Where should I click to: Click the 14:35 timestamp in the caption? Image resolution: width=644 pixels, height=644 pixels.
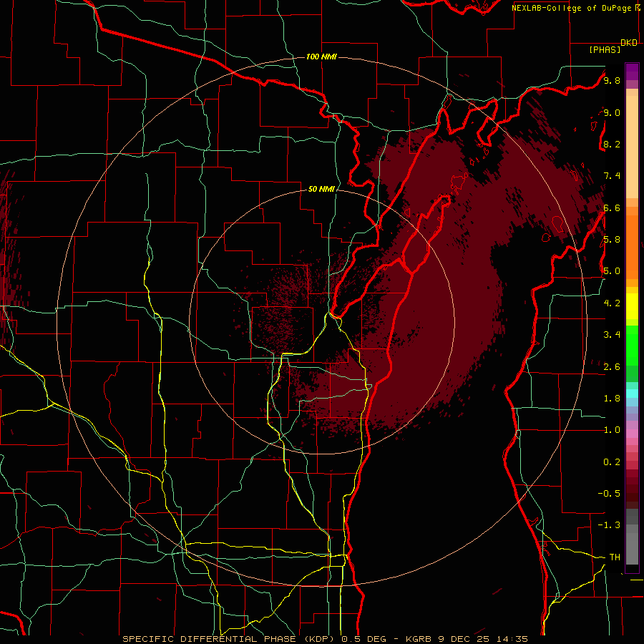click(513, 639)
